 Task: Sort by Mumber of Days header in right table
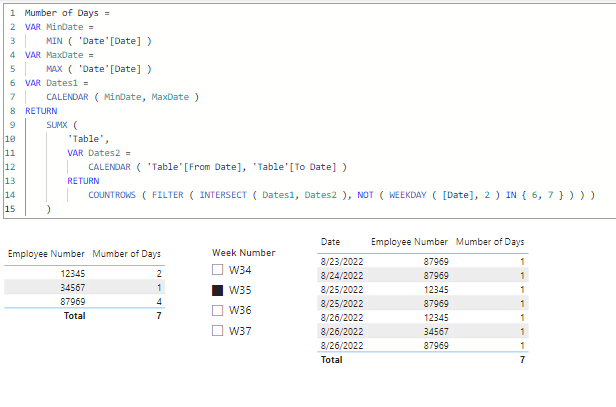point(490,242)
